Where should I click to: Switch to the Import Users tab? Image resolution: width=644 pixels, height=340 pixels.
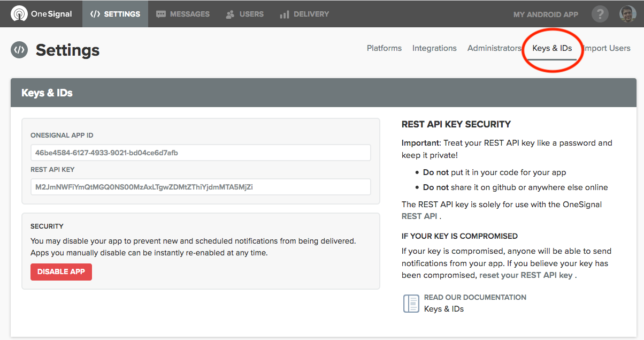click(x=607, y=48)
